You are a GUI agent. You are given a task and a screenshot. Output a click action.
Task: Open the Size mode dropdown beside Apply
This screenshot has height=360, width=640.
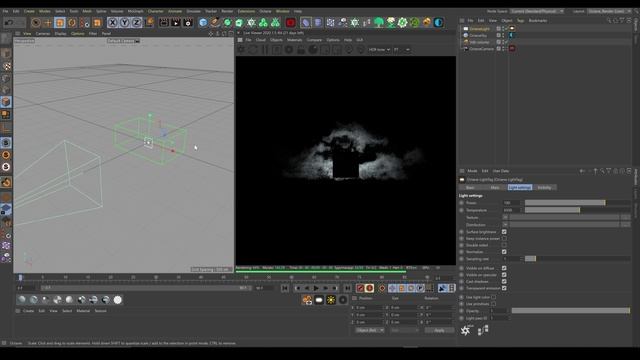coord(404,330)
